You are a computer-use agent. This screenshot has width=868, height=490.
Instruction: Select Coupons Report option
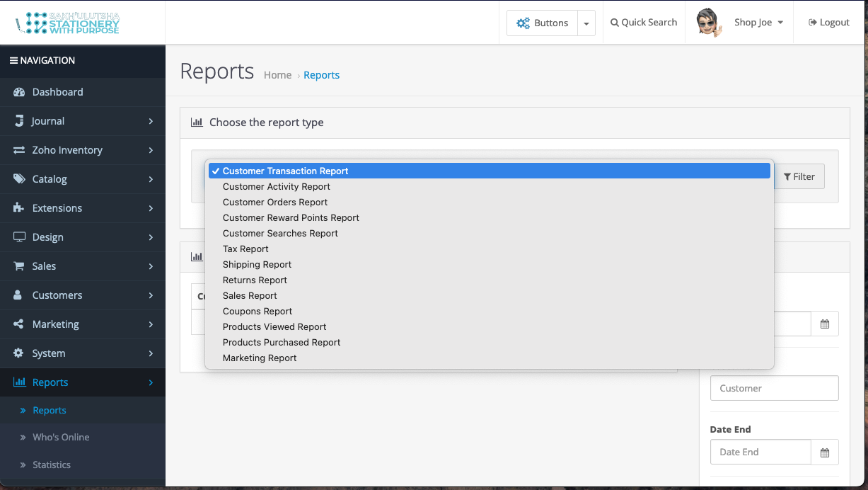tap(489, 311)
